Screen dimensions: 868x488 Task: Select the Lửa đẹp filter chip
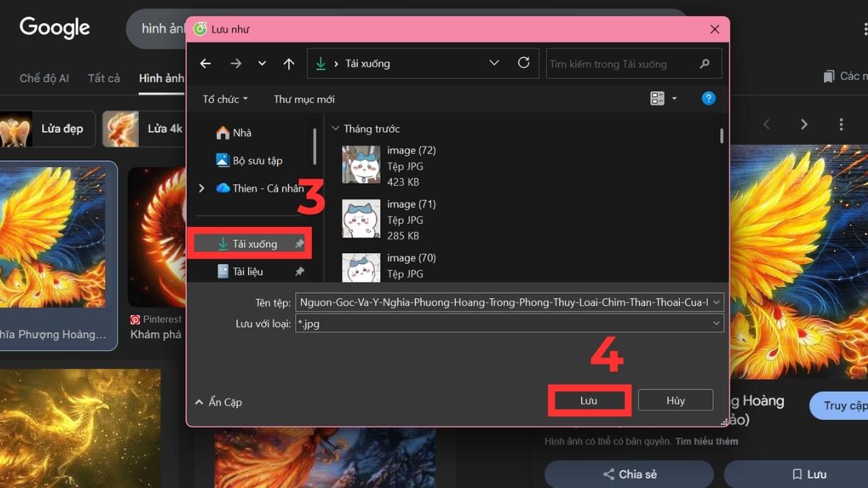coord(46,129)
